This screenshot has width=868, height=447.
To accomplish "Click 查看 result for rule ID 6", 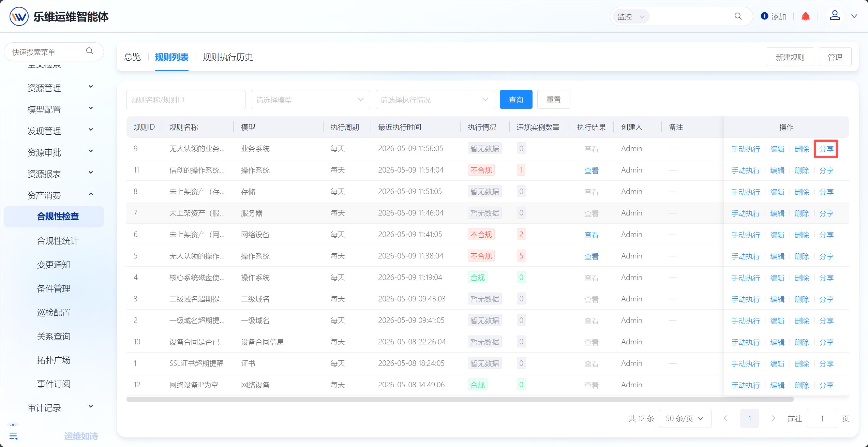I will tap(591, 235).
